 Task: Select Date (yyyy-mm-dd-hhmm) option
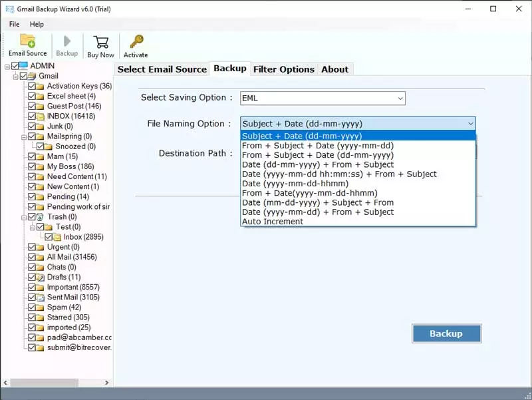click(295, 184)
